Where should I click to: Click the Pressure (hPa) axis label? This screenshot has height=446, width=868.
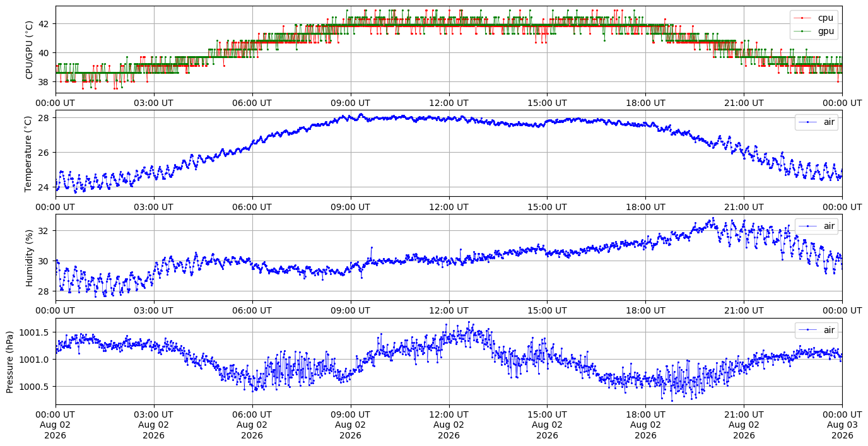pos(11,360)
